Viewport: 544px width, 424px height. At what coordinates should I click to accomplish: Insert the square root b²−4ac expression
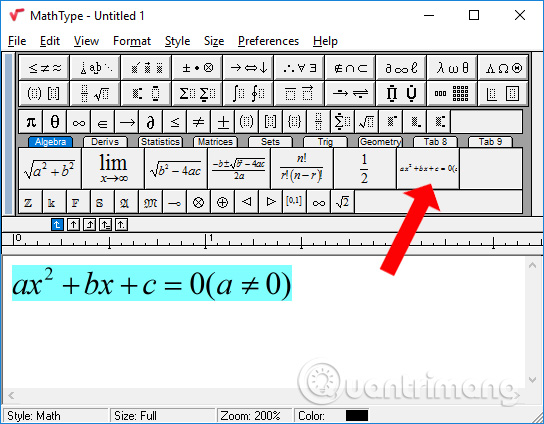[x=176, y=169]
